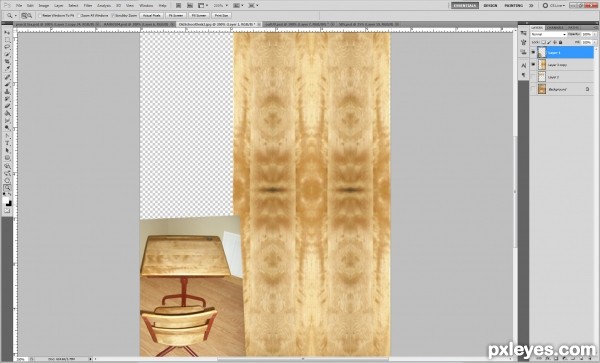
Task: Enable Resize Windows To Fit checkbox
Action: (40, 16)
